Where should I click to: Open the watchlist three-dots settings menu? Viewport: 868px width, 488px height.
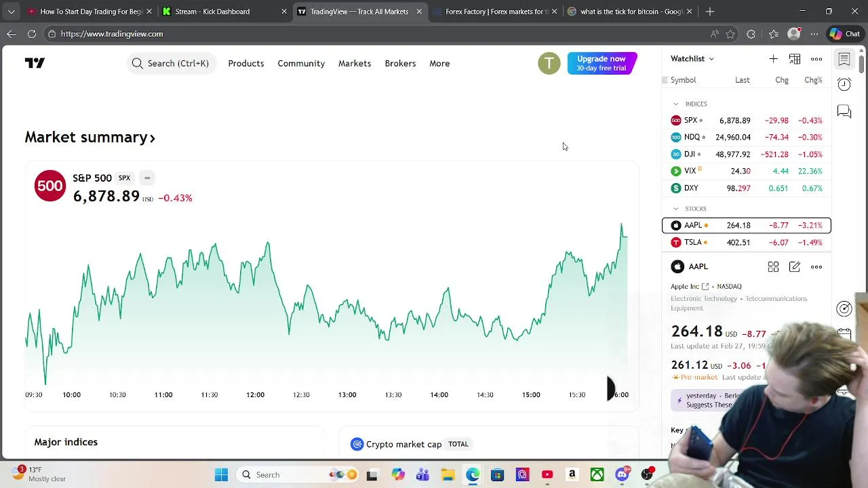click(x=816, y=59)
